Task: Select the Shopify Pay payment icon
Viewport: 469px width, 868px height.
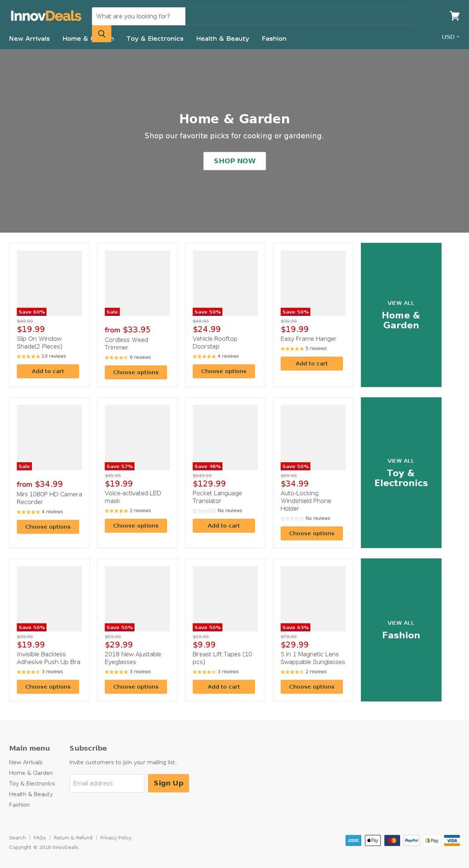Action: tap(431, 840)
